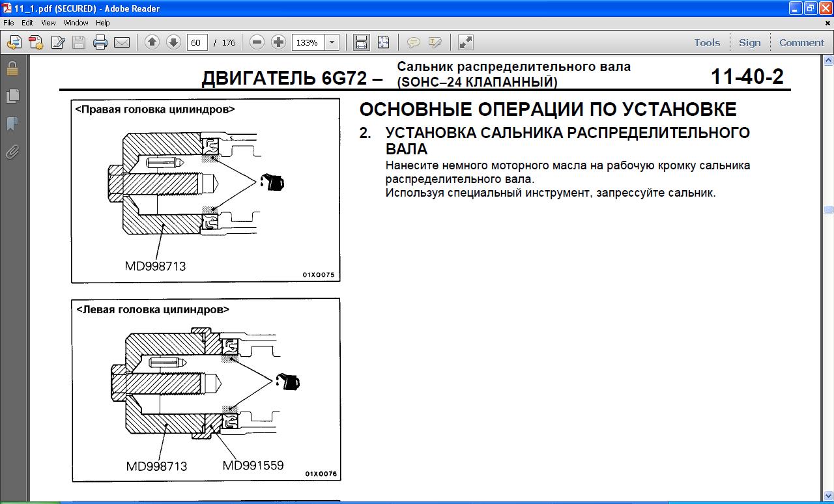This screenshot has width=834, height=504.
Task: Open the Attachments paperclip panel
Action: 12,152
